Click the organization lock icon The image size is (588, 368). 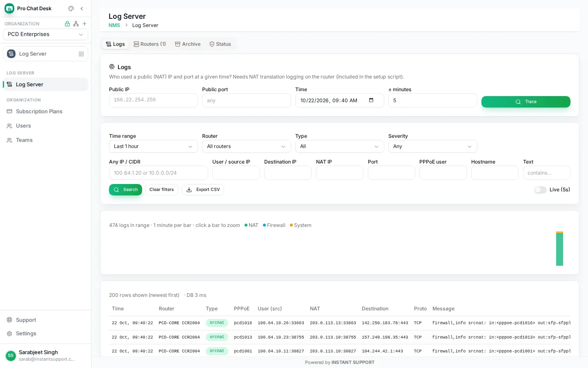pos(67,24)
